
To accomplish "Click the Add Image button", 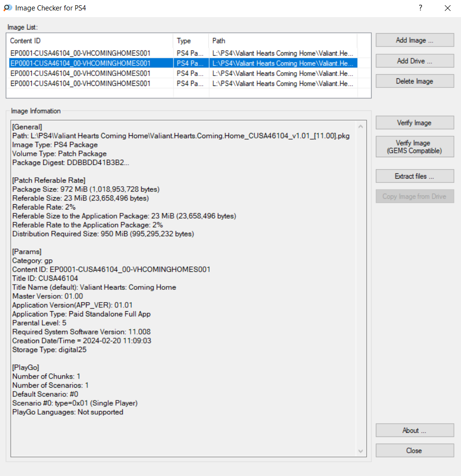I will point(414,40).
